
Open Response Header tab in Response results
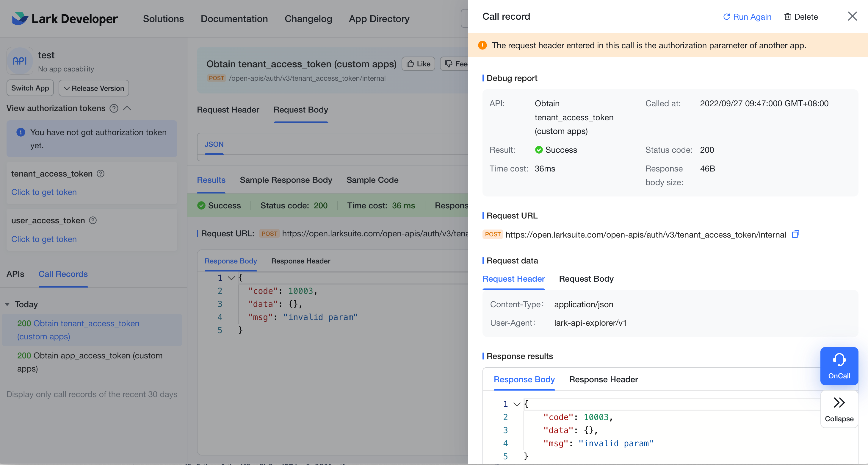pyautogui.click(x=603, y=379)
